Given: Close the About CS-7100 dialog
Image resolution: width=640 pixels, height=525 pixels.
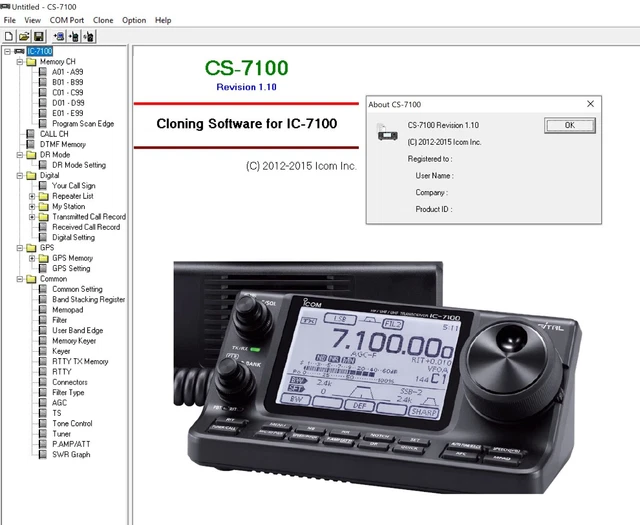Looking at the screenshot, I should (x=590, y=104).
